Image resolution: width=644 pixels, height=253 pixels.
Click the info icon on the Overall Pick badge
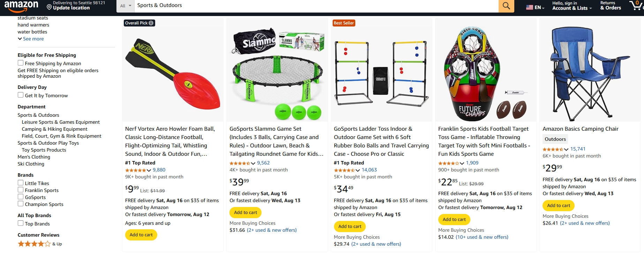pos(151,23)
